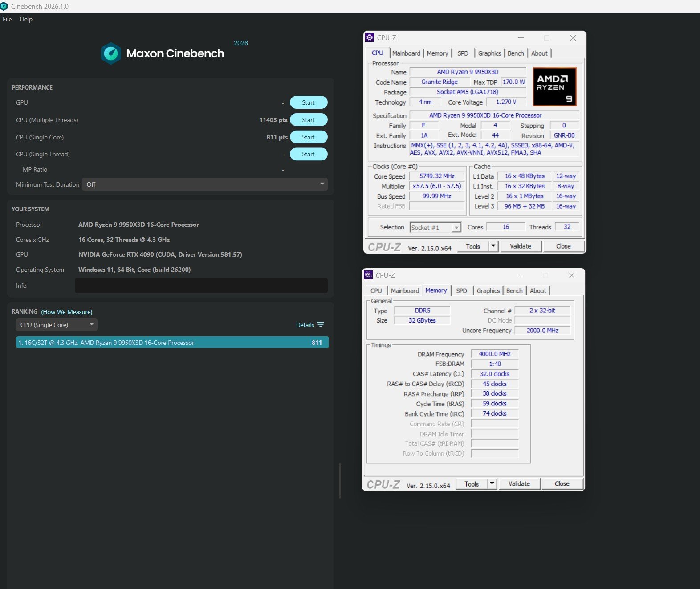
Task: Click Validate in upper CPU-Z window
Action: [521, 246]
